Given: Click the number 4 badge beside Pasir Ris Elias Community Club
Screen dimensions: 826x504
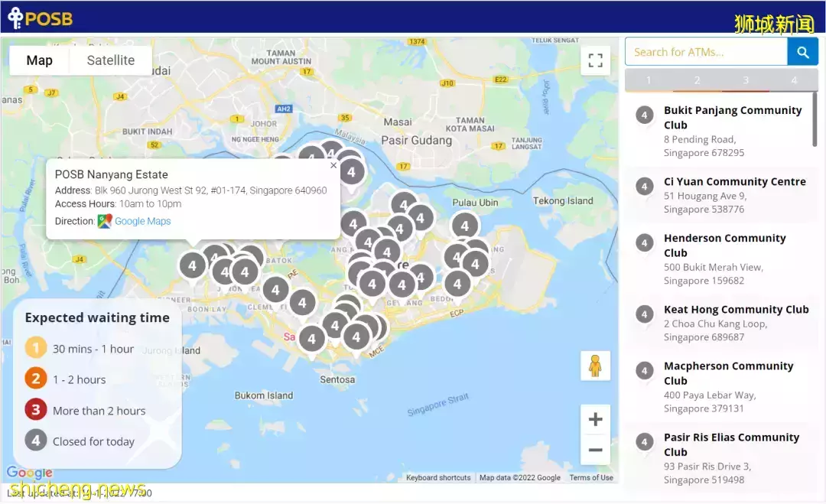Looking at the screenshot, I should coord(644,442).
